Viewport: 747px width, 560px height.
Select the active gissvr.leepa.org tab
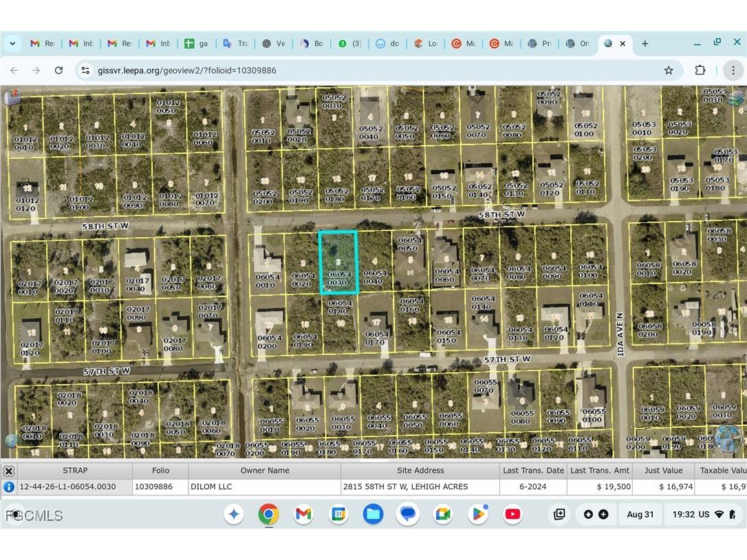pos(609,43)
